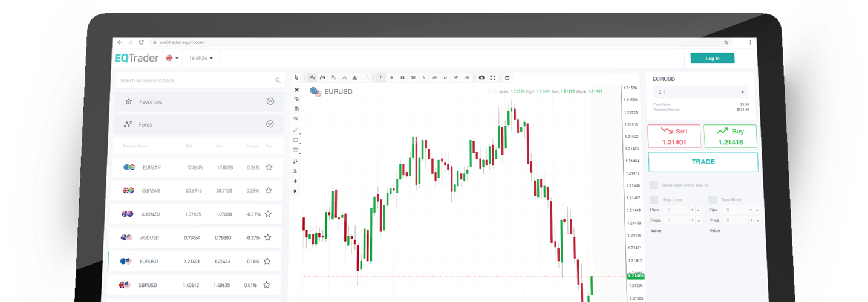868x302 pixels.
Task: Select the trend line drawing tool
Action: point(296,130)
